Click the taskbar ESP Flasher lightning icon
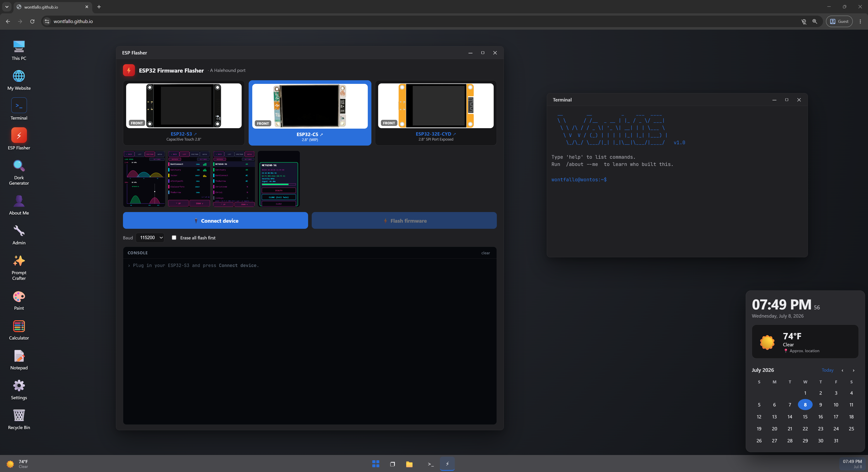The width and height of the screenshot is (868, 472). click(447, 464)
